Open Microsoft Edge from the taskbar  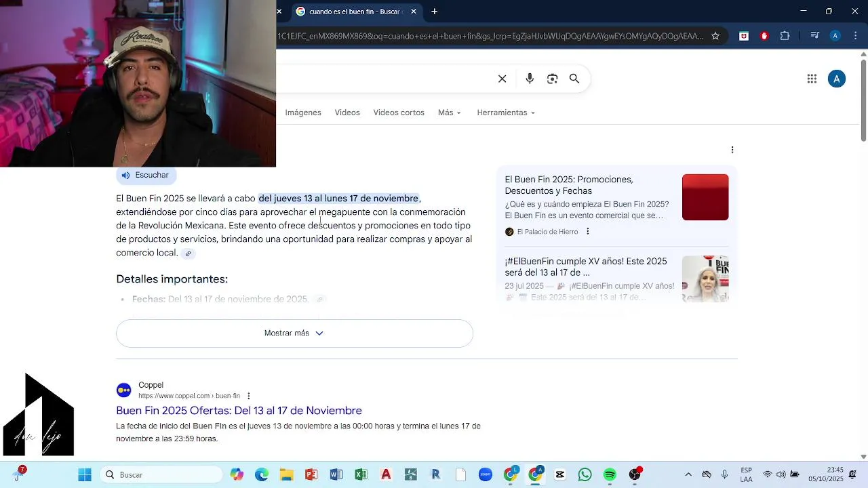[x=262, y=474]
